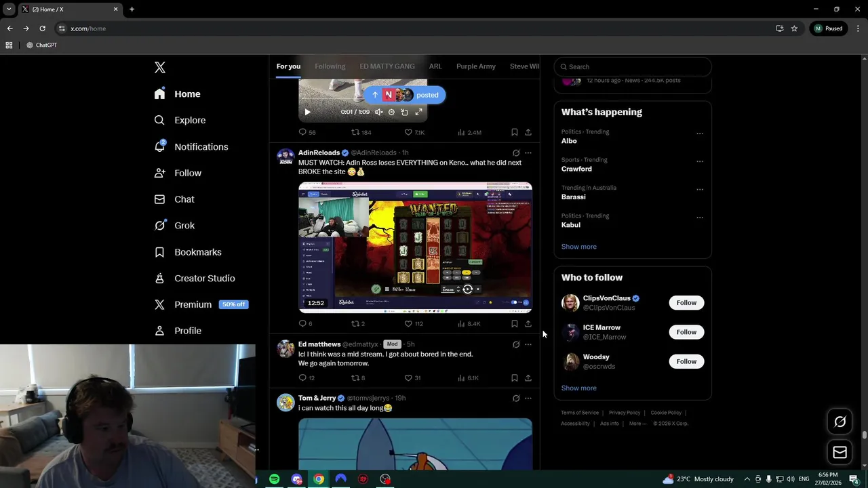Open Grok action on Ed matthews post
Viewport: 868px width, 488px height.
[x=516, y=344]
